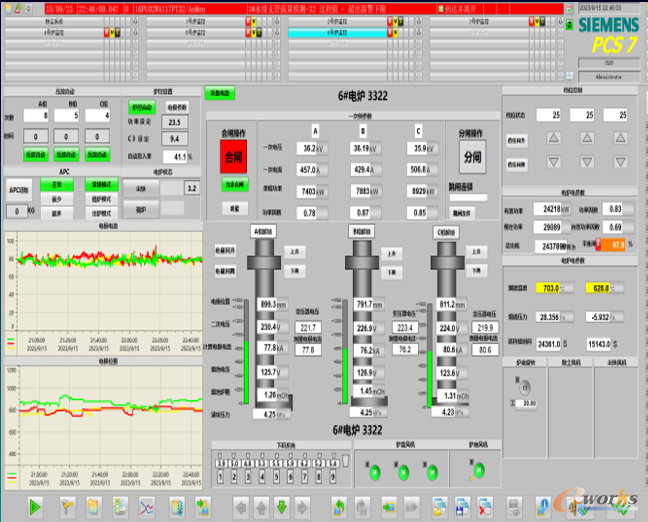The width and height of the screenshot is (648, 522).
Task: Raise the first tap position with the up triangle
Action: pyautogui.click(x=554, y=138)
